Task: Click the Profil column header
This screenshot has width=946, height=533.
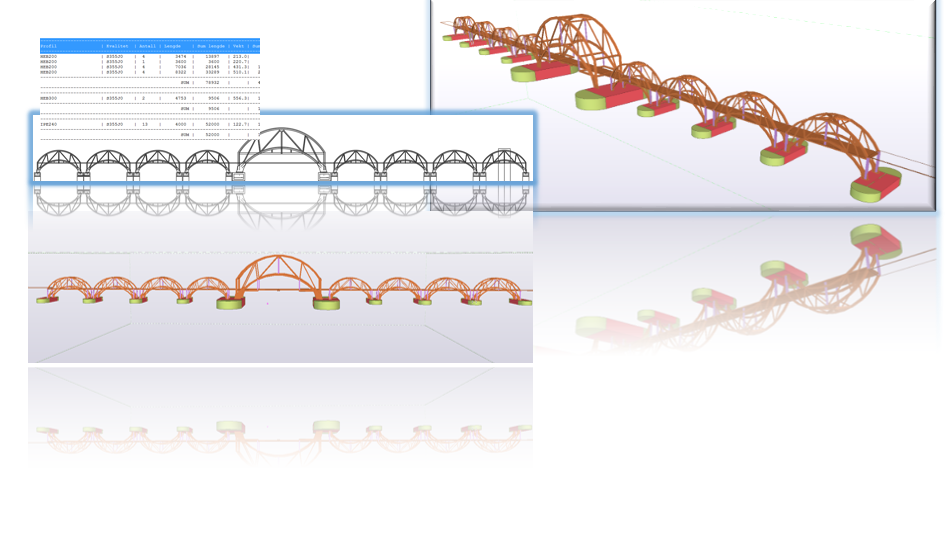Action: click(48, 46)
